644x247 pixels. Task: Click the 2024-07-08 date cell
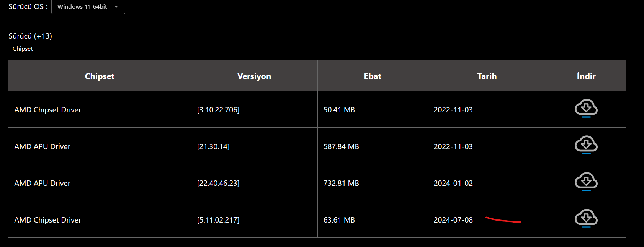(x=453, y=220)
